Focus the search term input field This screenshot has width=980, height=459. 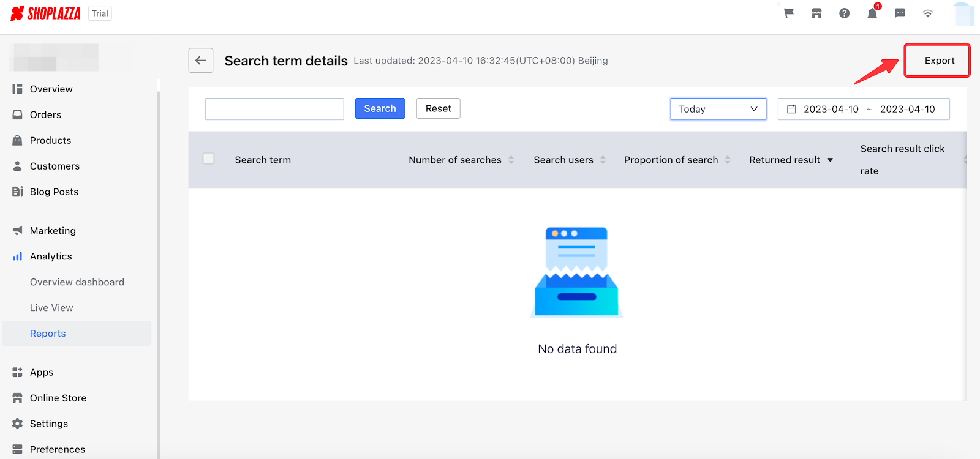click(x=274, y=109)
